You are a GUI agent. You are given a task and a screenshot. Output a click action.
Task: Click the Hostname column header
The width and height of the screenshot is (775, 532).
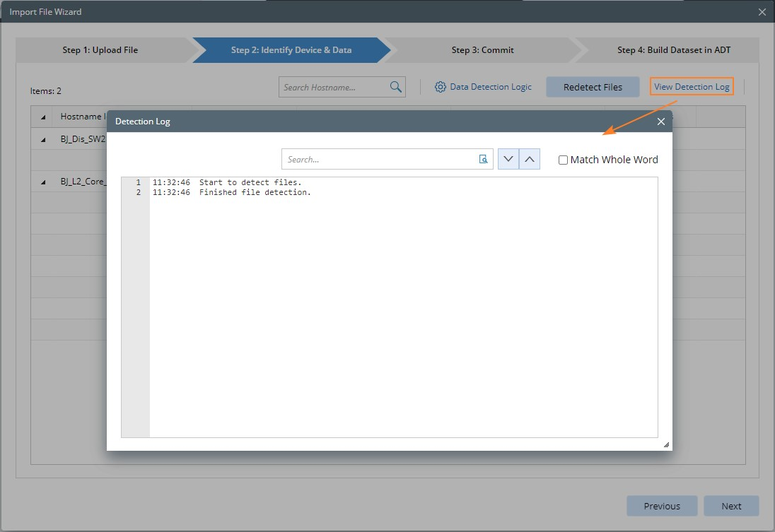[x=82, y=117]
